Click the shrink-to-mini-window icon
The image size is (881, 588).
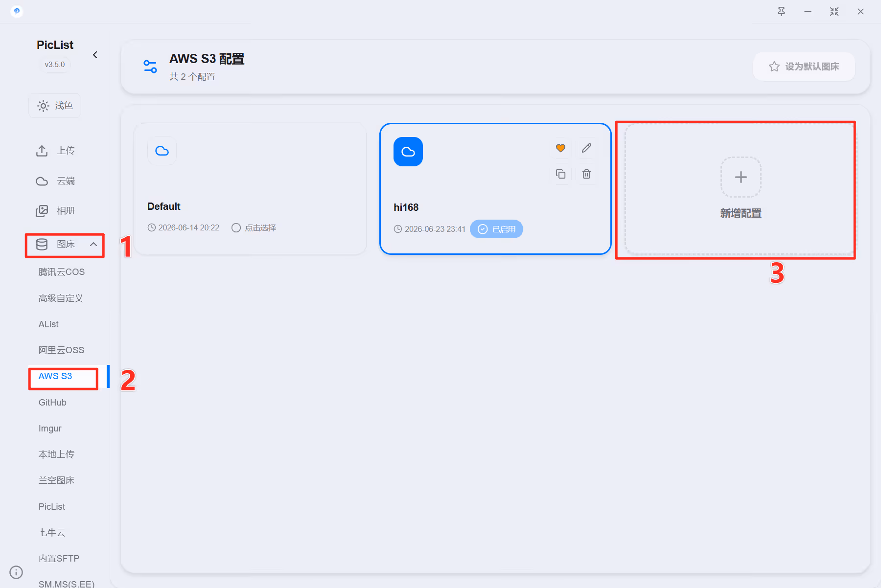tap(835, 11)
